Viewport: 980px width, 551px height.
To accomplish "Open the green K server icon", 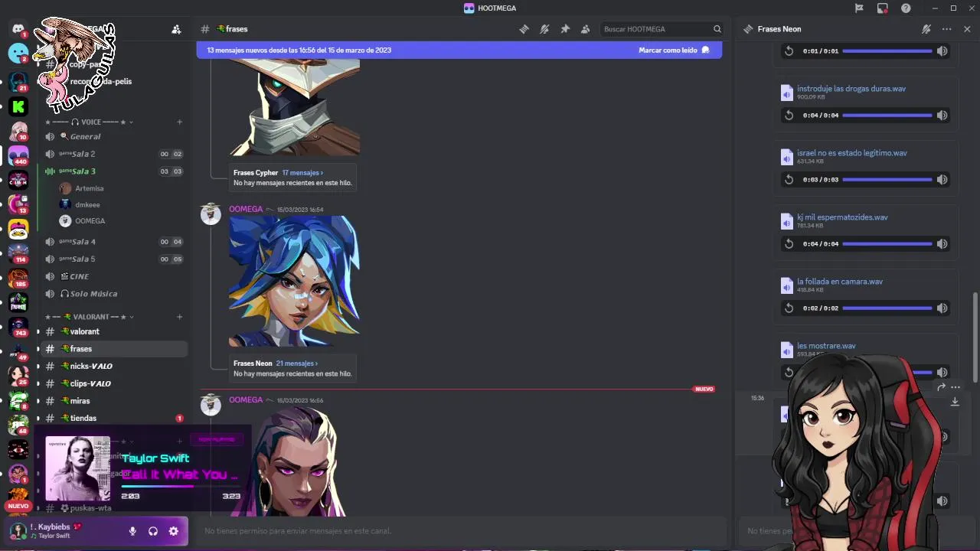I will (x=18, y=106).
